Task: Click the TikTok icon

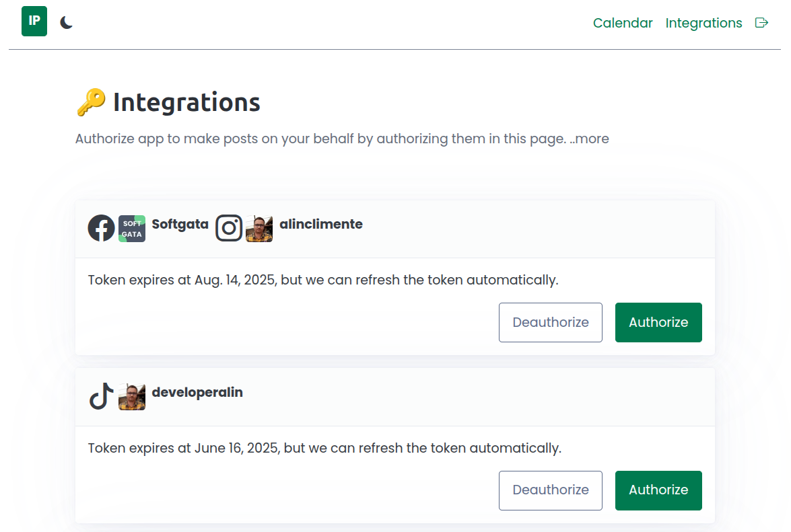Action: [x=102, y=397]
